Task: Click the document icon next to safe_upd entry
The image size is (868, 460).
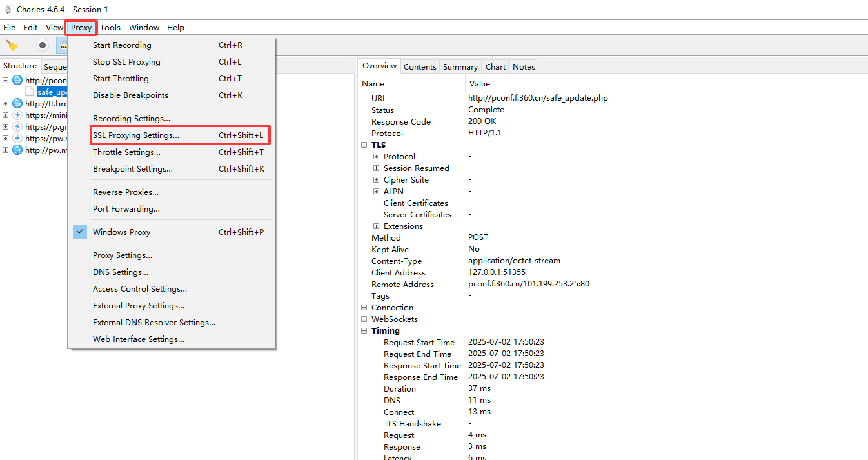Action: click(x=30, y=92)
